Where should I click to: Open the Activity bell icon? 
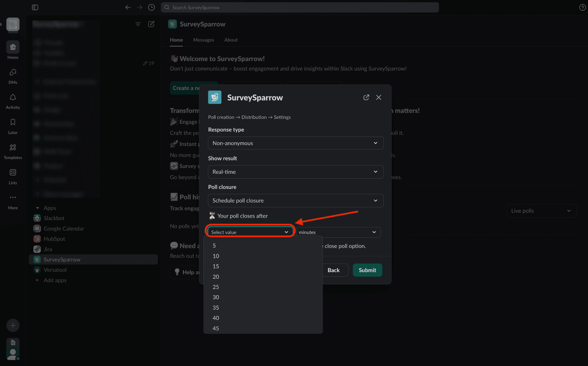pyautogui.click(x=13, y=98)
